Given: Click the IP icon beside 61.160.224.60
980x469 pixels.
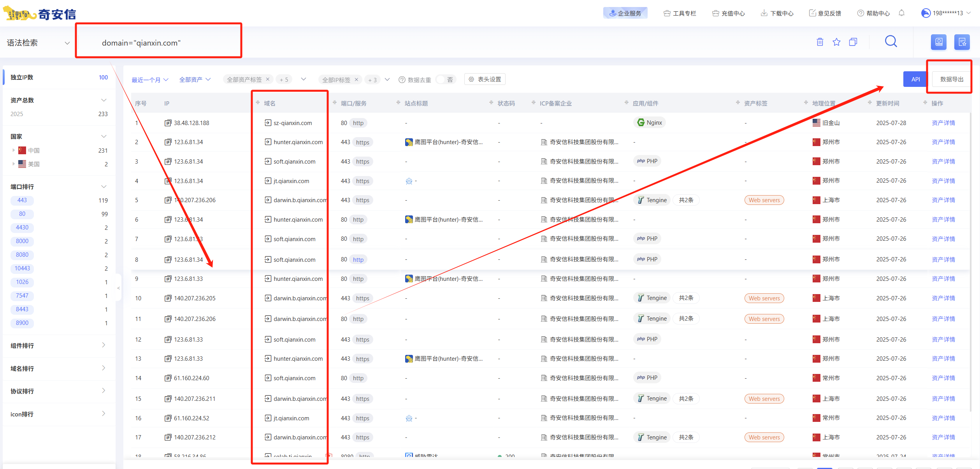Looking at the screenshot, I should [x=168, y=378].
